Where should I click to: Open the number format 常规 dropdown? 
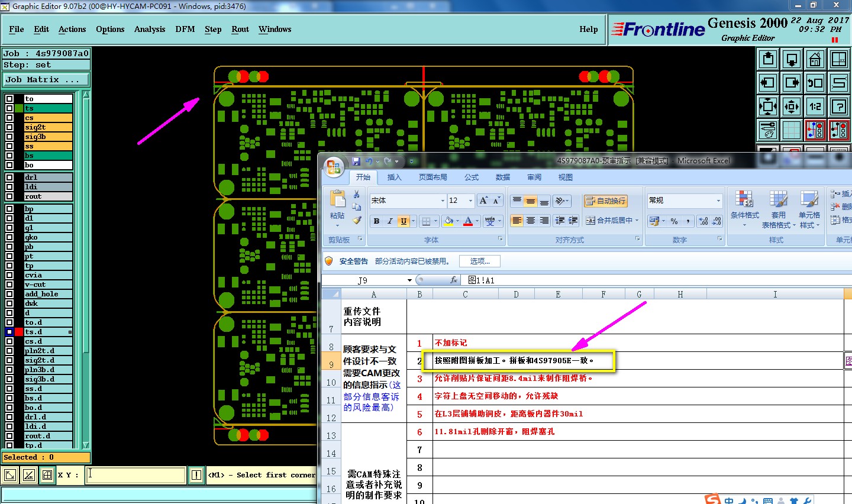pos(719,201)
